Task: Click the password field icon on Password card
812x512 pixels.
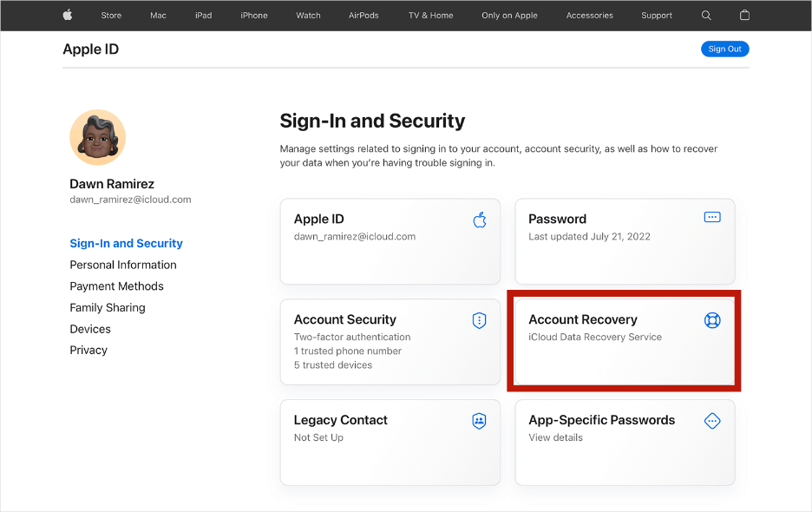Action: click(x=712, y=217)
